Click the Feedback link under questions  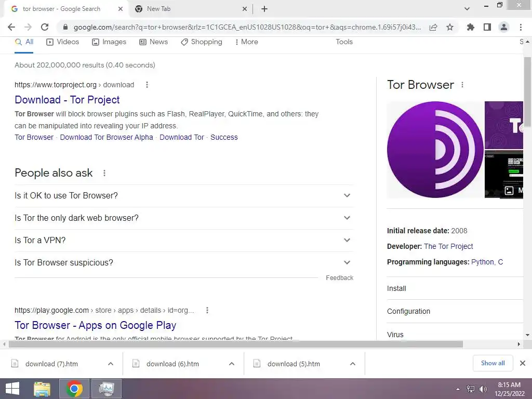(340, 278)
